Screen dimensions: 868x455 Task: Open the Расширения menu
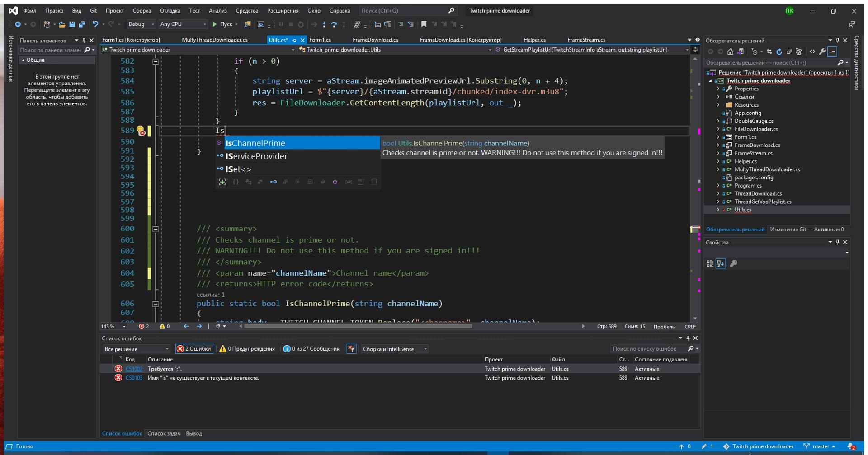(283, 10)
